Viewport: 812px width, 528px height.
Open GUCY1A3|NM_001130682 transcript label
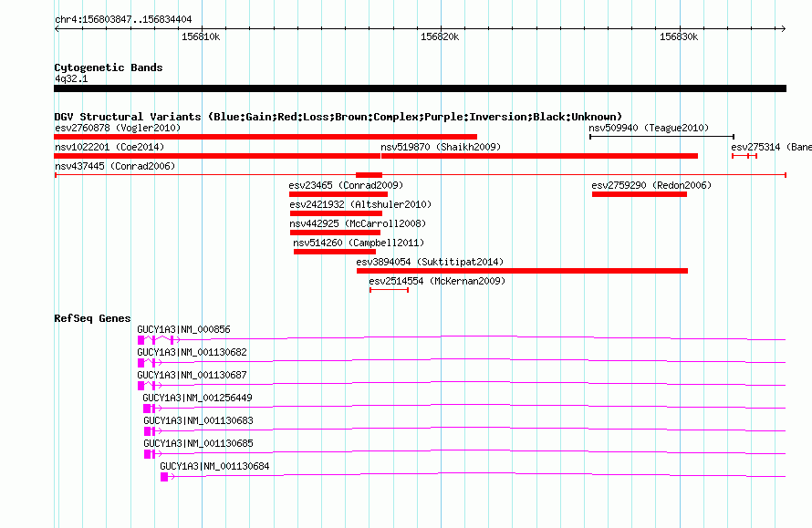[192, 353]
